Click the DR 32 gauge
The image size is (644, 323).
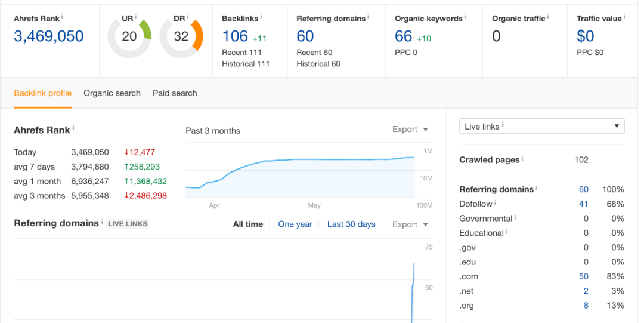pyautogui.click(x=181, y=36)
